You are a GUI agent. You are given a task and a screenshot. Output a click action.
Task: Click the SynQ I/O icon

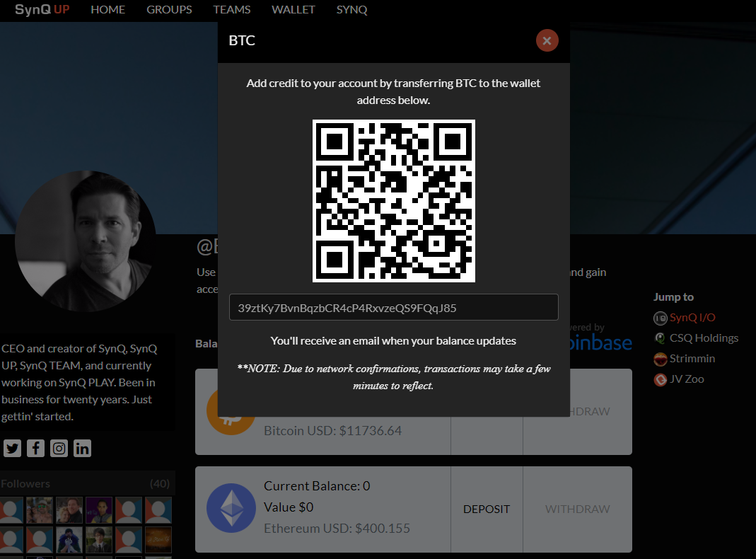coord(660,318)
